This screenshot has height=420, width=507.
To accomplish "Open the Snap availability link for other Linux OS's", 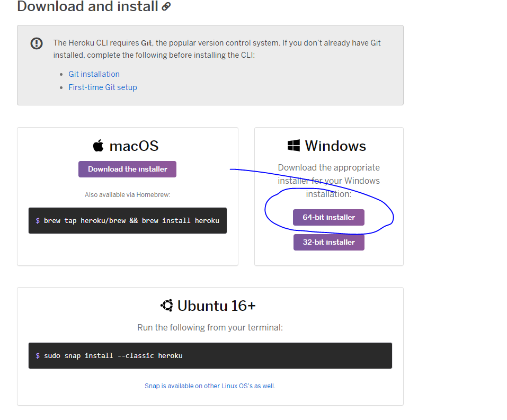I will (210, 386).
